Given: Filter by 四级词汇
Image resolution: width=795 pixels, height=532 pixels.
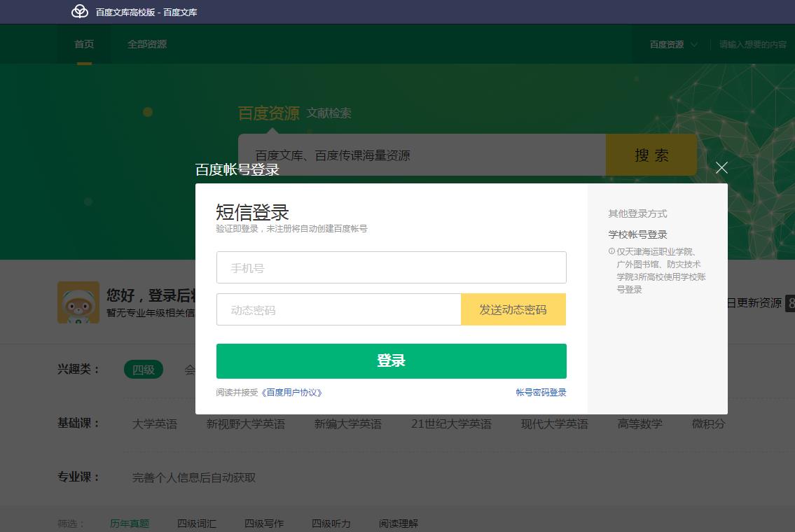Looking at the screenshot, I should pos(197,524).
